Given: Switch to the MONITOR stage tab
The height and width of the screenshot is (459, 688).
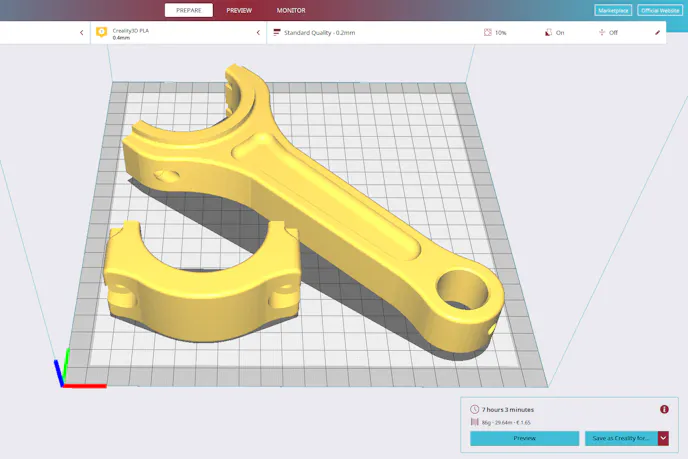Looking at the screenshot, I should click(291, 10).
